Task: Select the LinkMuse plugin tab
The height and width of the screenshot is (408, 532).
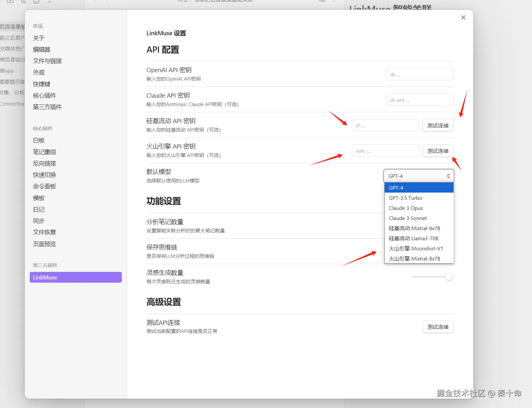Action: click(76, 277)
